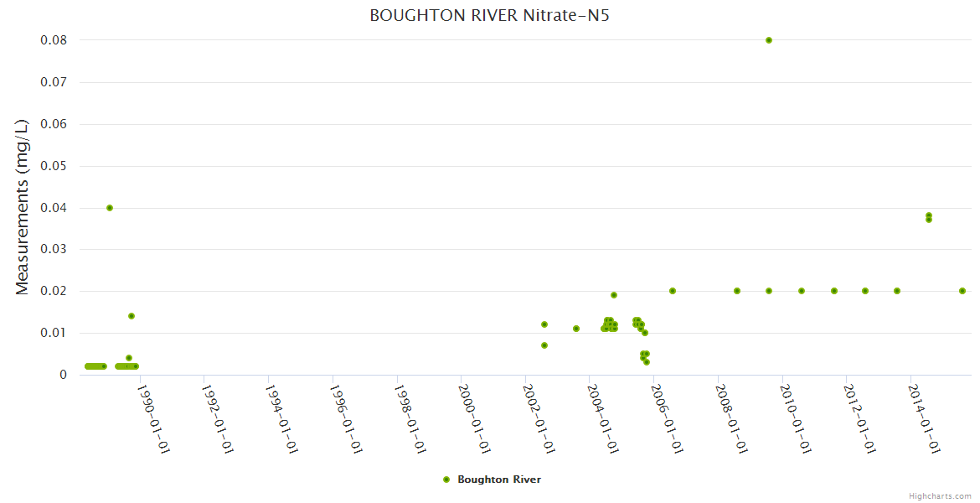Click the 0.02 point in 2006
Image resolution: width=980 pixels, height=503 pixels.
[673, 291]
